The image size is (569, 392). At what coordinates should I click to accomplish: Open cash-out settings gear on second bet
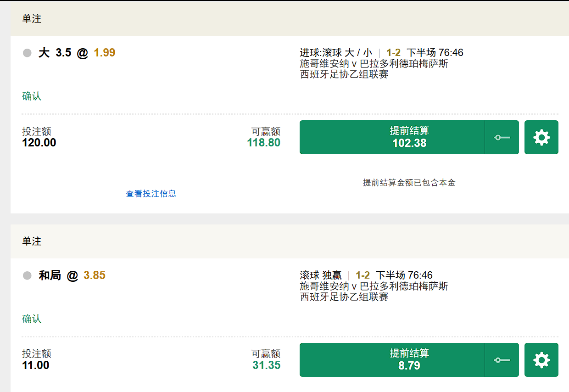pyautogui.click(x=541, y=359)
